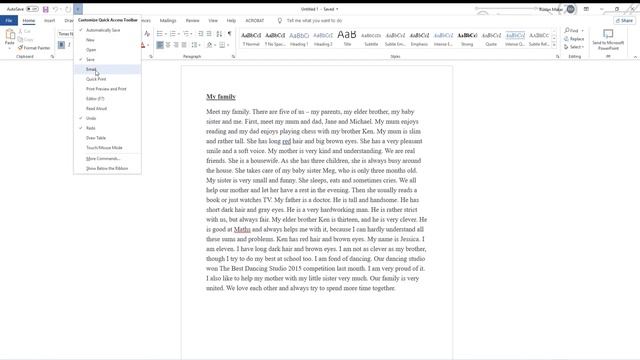Image resolution: width=640 pixels, height=360 pixels.
Task: Check Email in Quick Access menu
Action: (107, 69)
